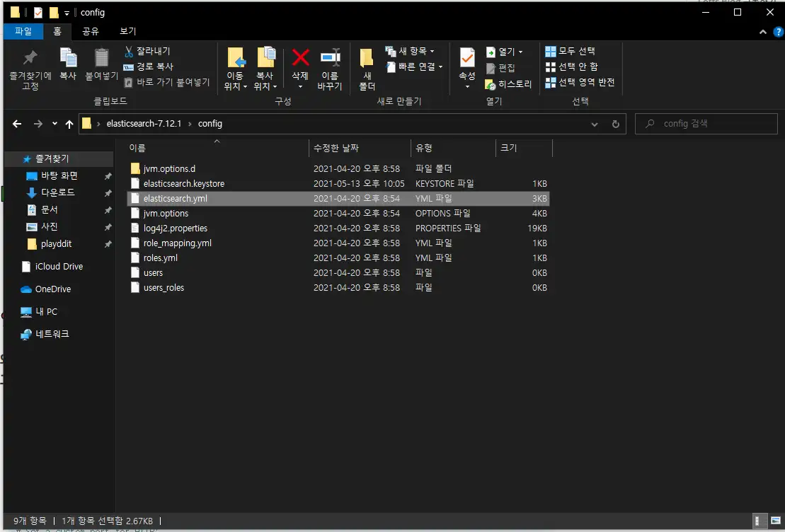Switch to the Share (공유) ribbon tab
Screen dimensions: 785x532
click(90, 31)
